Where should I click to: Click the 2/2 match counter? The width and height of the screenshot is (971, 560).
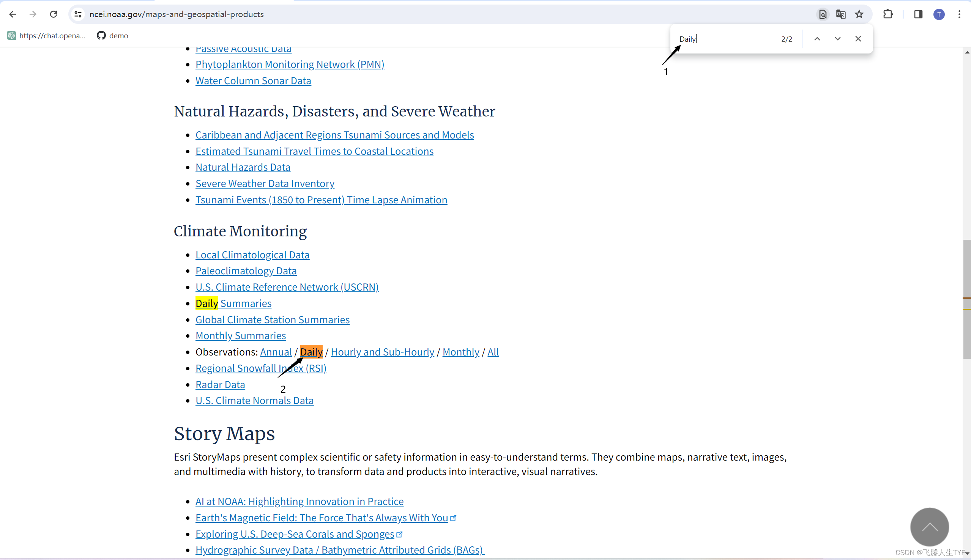[x=787, y=39]
